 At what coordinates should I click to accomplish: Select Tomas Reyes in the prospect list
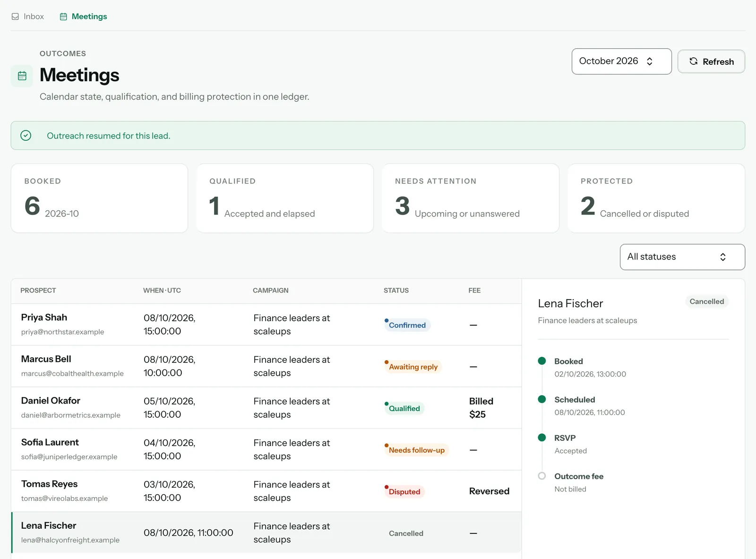coord(266,491)
